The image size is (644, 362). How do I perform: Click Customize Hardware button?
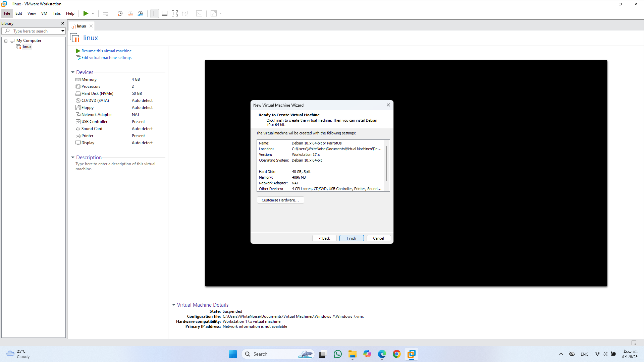pyautogui.click(x=280, y=200)
